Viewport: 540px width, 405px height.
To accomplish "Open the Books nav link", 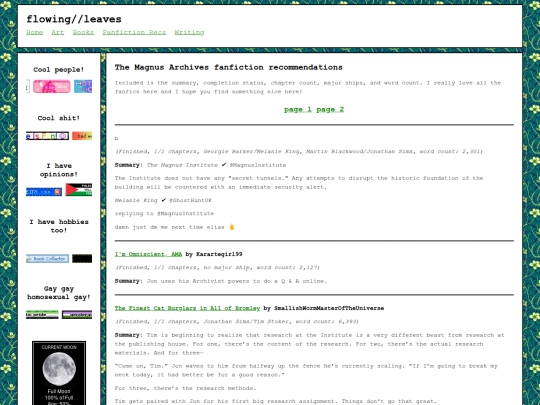I will click(x=83, y=32).
